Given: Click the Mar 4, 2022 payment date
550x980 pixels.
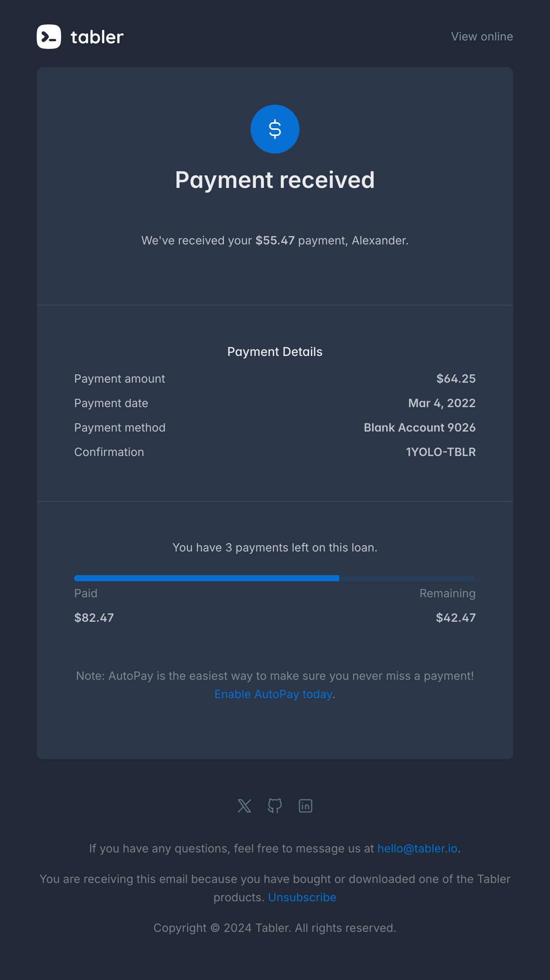Looking at the screenshot, I should (x=442, y=403).
